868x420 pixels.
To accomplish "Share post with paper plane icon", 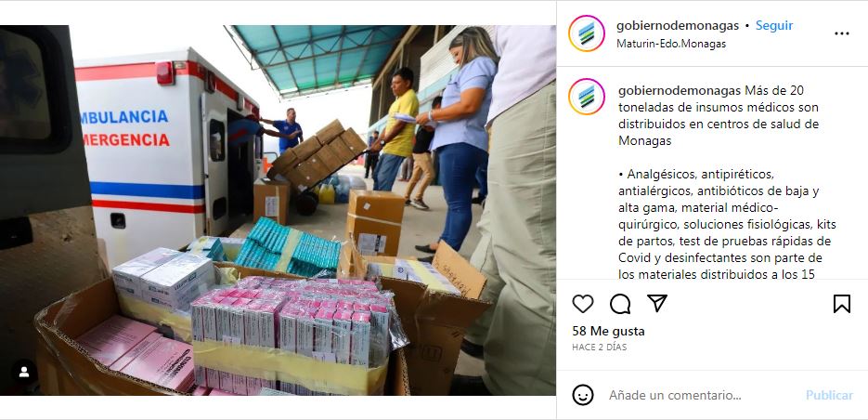I will point(657,303).
